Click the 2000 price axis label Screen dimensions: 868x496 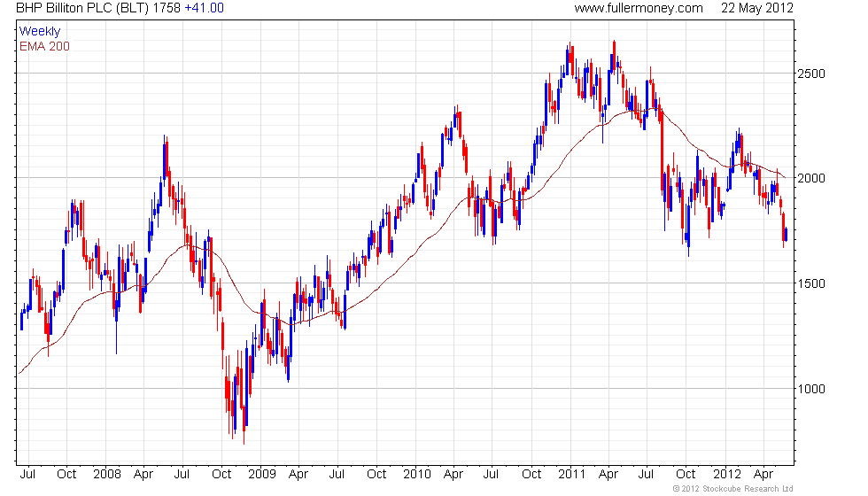pyautogui.click(x=810, y=178)
